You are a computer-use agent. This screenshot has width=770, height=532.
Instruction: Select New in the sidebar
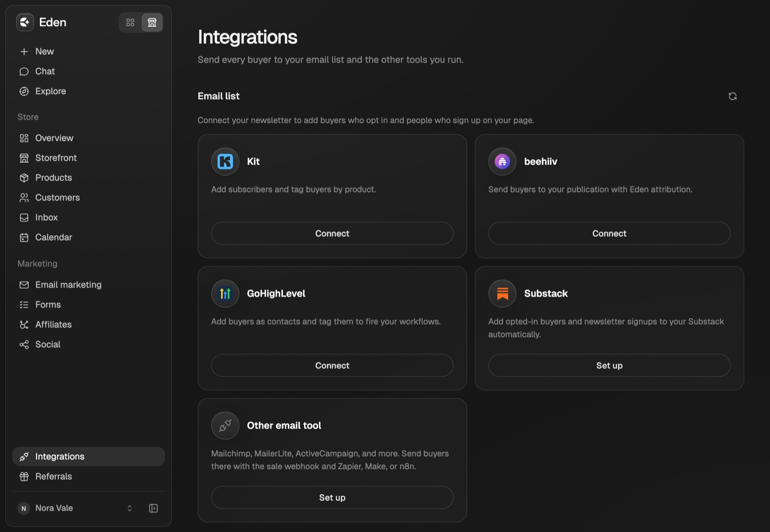coord(89,51)
